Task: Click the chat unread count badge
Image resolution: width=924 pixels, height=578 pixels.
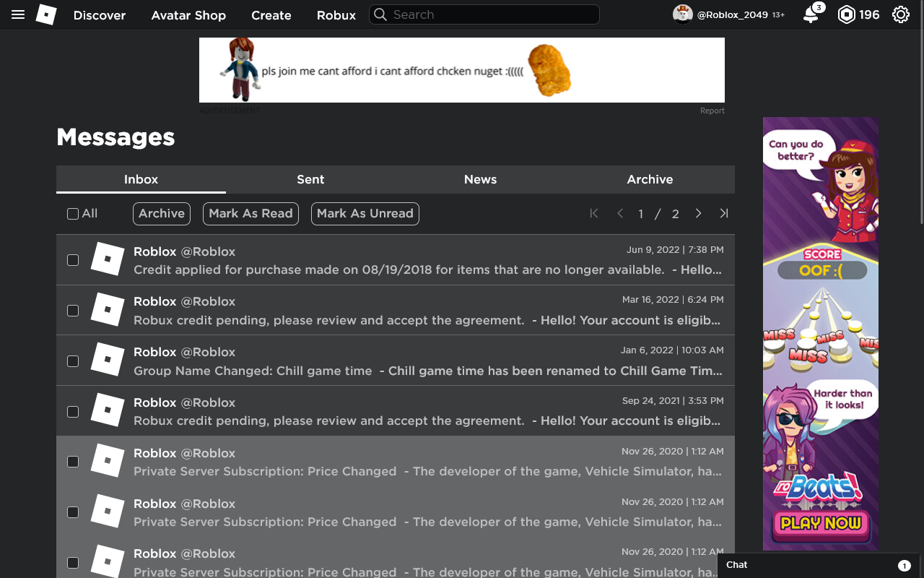Action: click(x=904, y=566)
